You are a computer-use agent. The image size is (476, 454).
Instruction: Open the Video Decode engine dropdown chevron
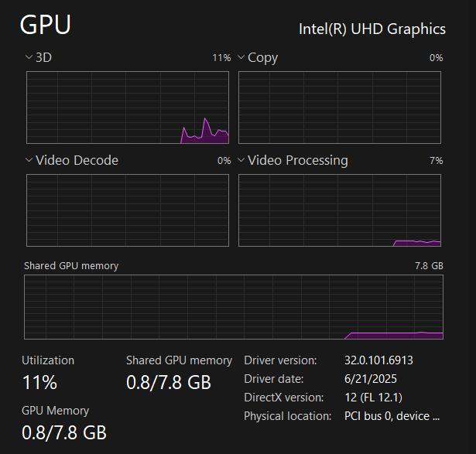pyautogui.click(x=29, y=160)
